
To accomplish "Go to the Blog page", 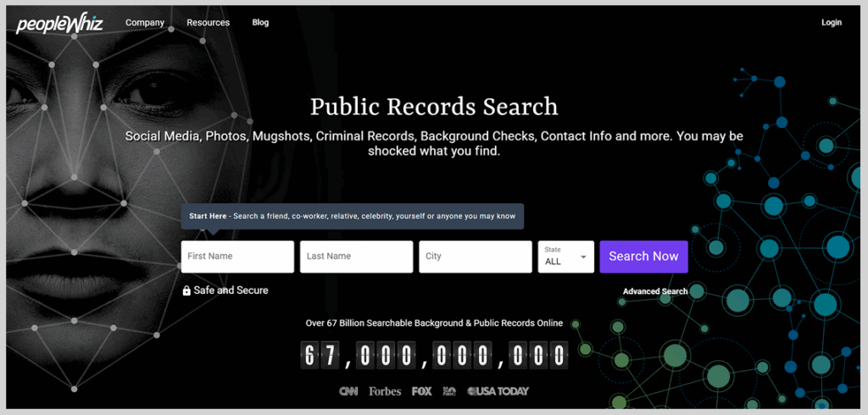I will click(x=260, y=23).
